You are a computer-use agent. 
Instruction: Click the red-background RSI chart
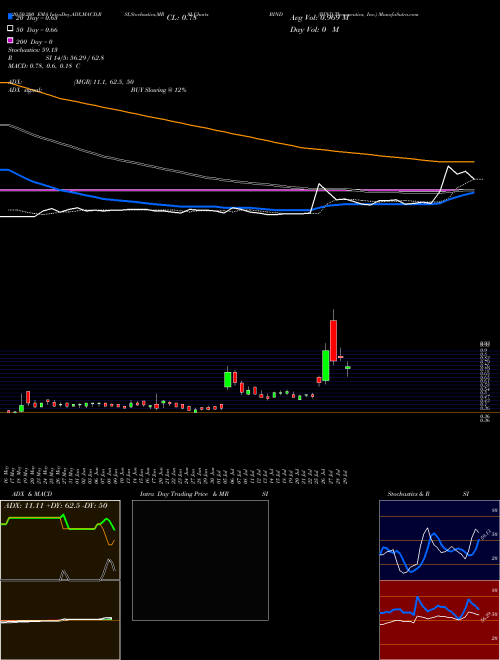tap(439, 620)
